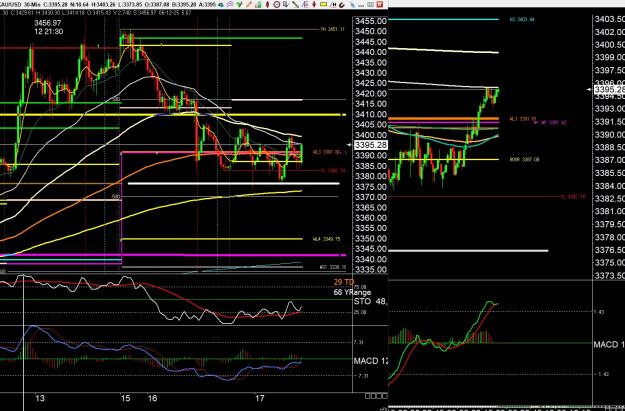Click date label 13 on the time axis
This screenshot has width=625, height=411.
[x=39, y=398]
